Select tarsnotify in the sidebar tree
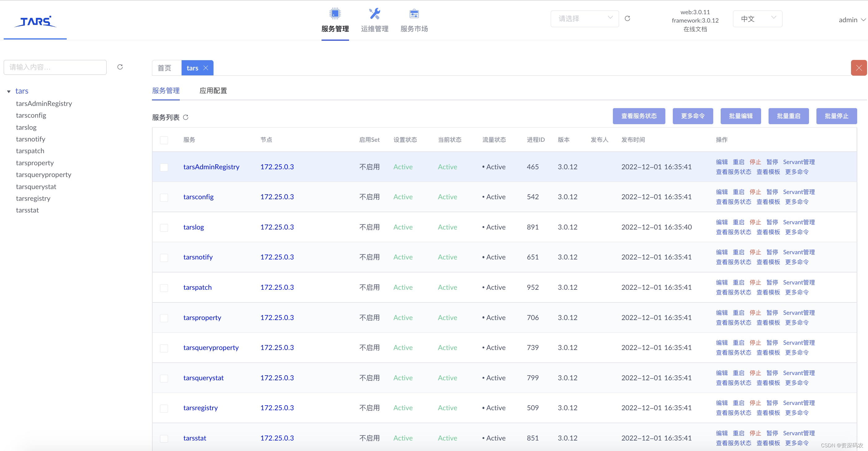Viewport: 868px width, 451px height. [30, 139]
